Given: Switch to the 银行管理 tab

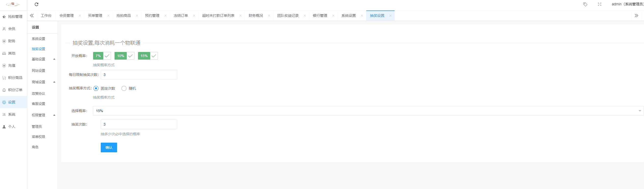Looking at the screenshot, I should coord(320,16).
